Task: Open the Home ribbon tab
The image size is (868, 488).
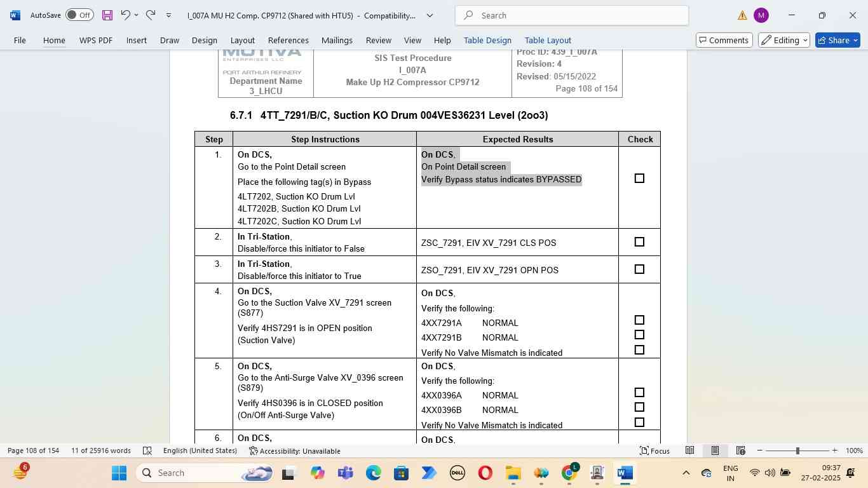Action: click(54, 40)
